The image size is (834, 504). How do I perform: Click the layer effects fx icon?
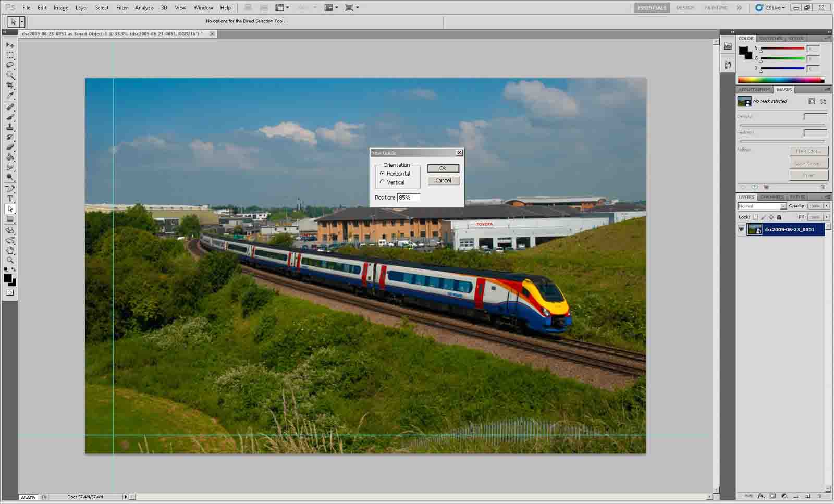[761, 496]
